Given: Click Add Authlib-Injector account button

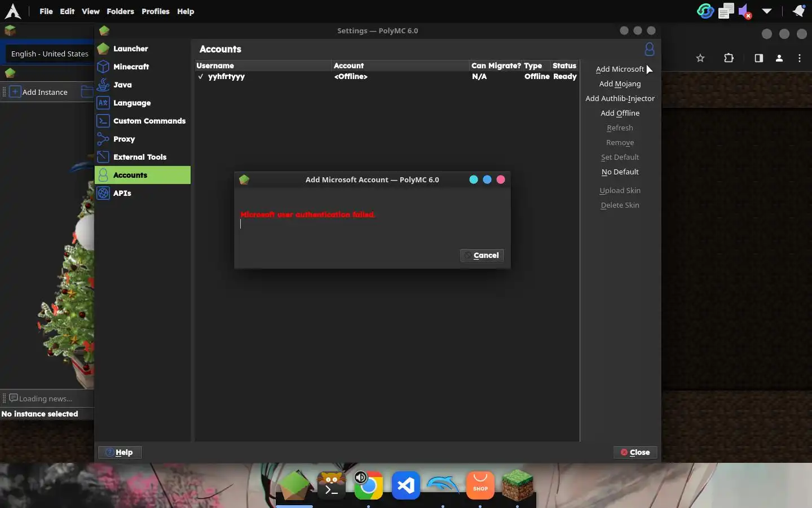Looking at the screenshot, I should pos(620,98).
